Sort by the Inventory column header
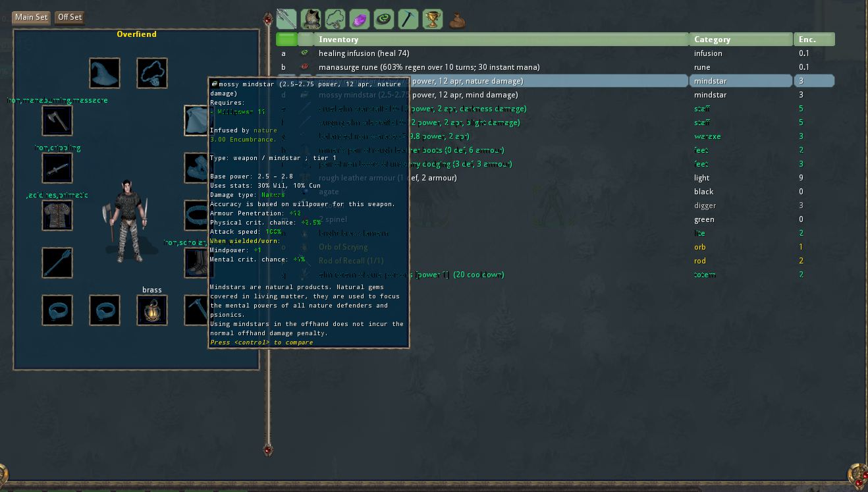Viewport: 868px width, 492px height. click(501, 40)
